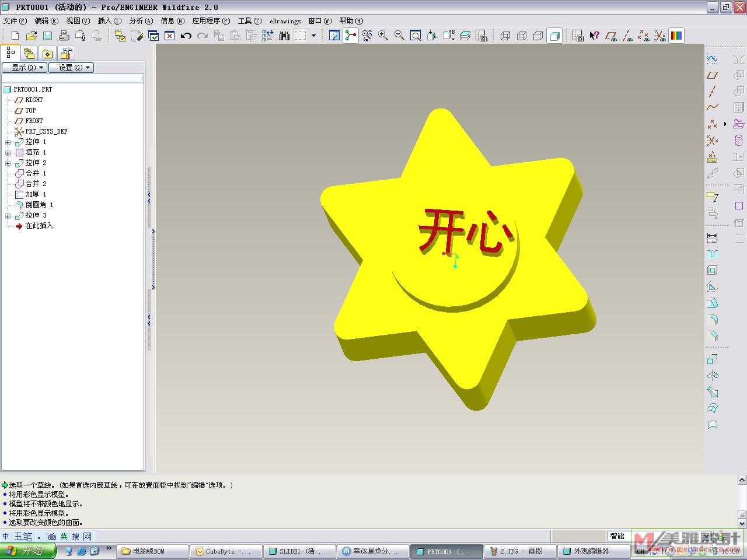Select the Datum Point tool in right toolbar

[x=712, y=124]
